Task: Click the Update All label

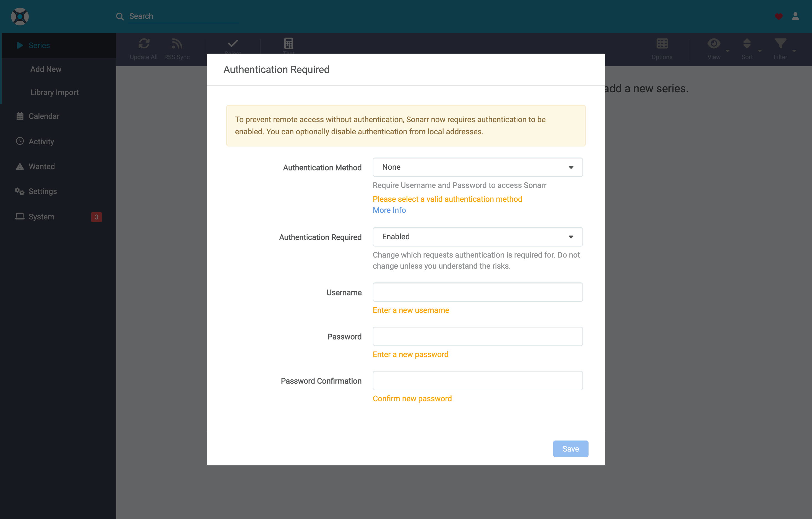Action: [x=144, y=57]
